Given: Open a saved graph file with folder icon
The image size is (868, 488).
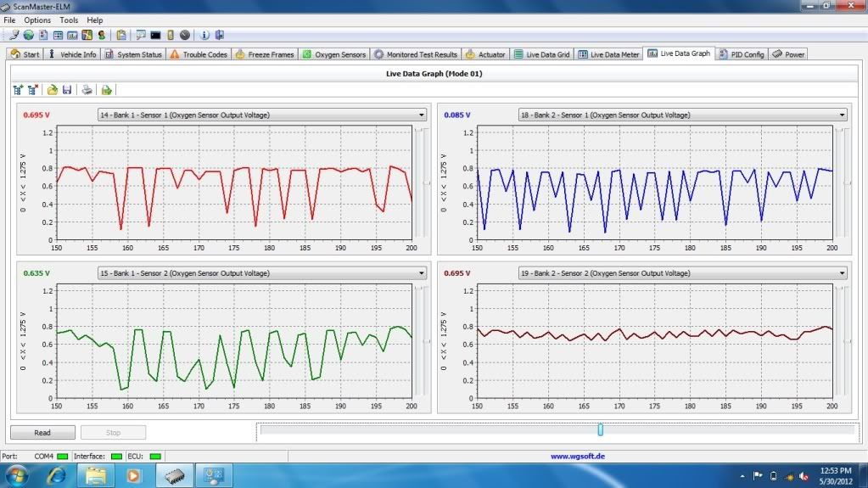Looking at the screenshot, I should coord(52,90).
